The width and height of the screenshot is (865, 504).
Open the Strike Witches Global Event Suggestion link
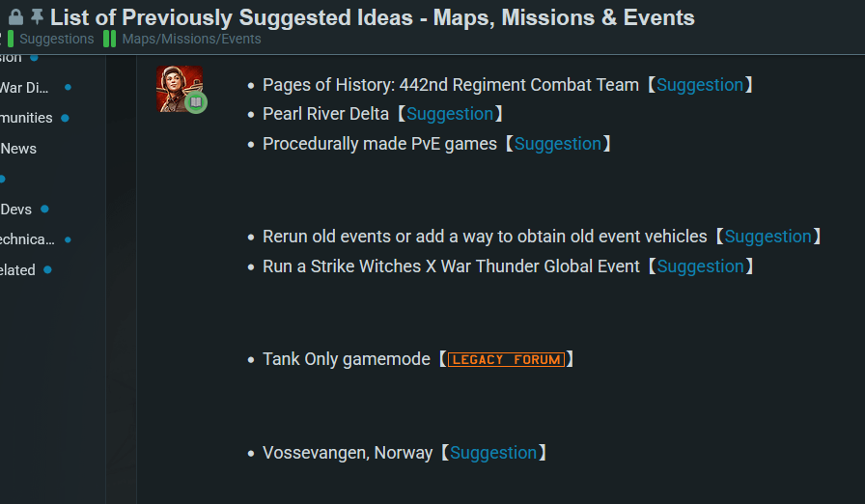[701, 266]
